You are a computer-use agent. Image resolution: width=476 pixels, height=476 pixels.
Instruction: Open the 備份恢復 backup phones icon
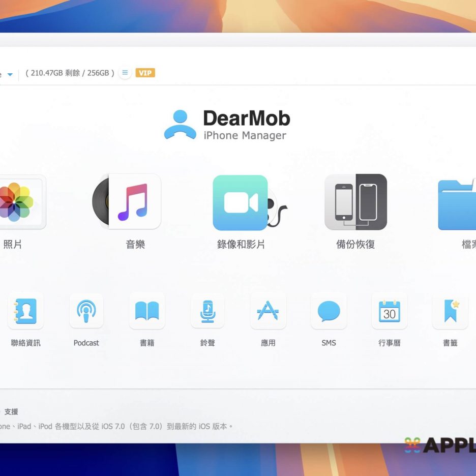point(355,202)
